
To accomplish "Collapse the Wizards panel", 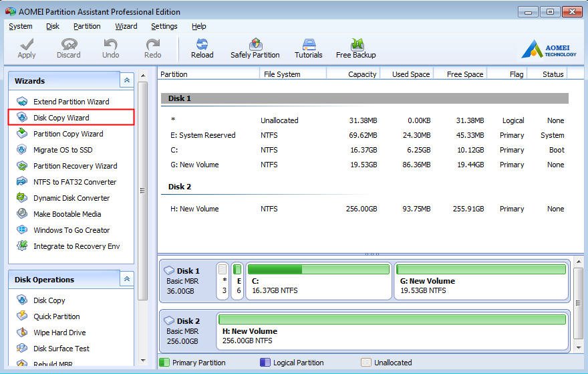I will [x=127, y=80].
